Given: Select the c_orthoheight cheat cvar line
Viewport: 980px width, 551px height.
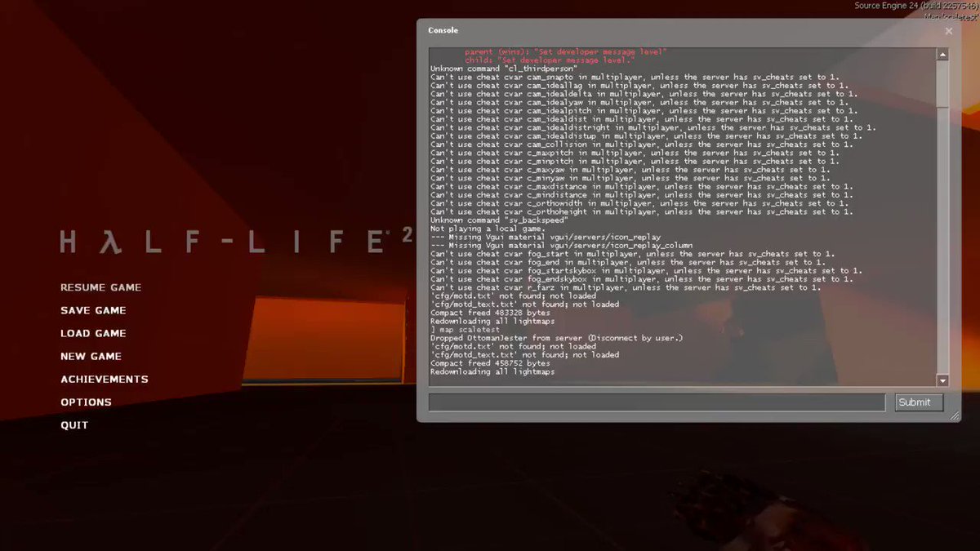Looking at the screenshot, I should tap(641, 211).
